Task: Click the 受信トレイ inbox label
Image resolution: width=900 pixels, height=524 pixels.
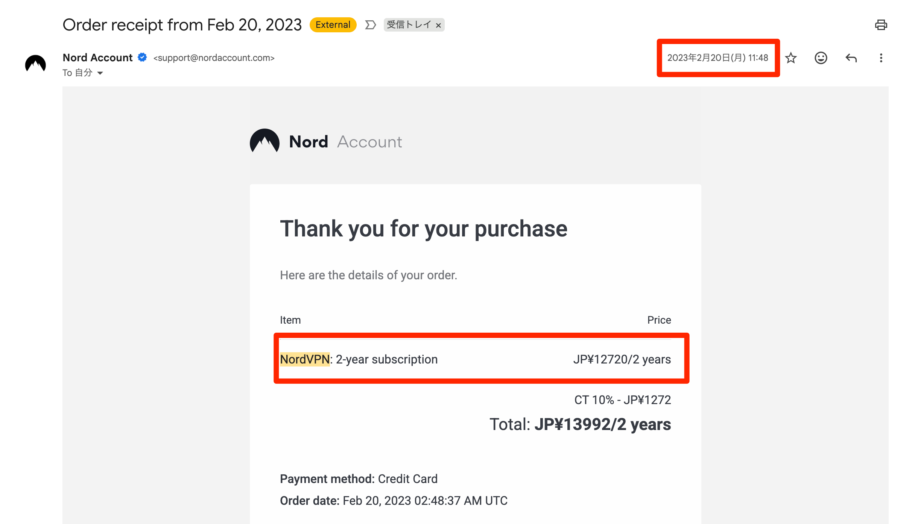Action: pos(408,25)
